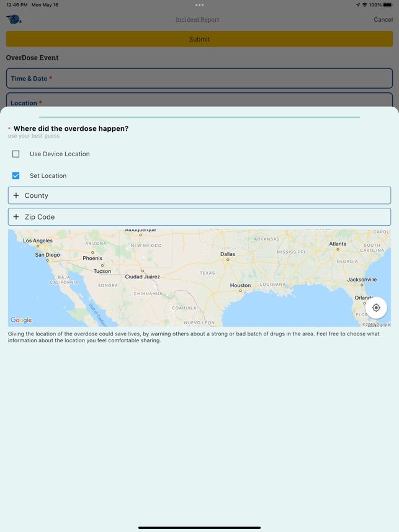The image size is (399, 532).
Task: Tap the plus icon beside County
Action: pyautogui.click(x=16, y=195)
